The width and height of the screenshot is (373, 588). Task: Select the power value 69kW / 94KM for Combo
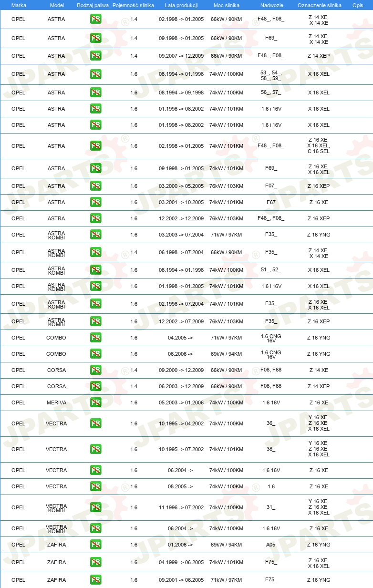coord(227,354)
